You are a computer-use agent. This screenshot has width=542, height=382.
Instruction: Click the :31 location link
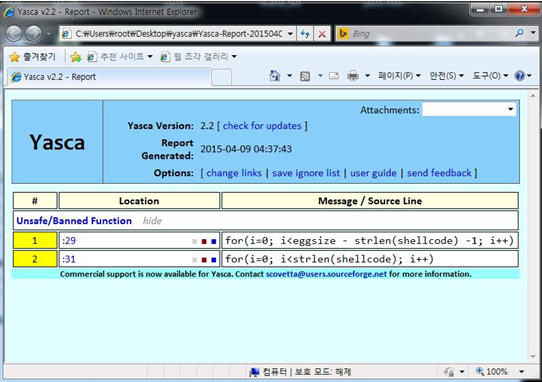tap(69, 259)
